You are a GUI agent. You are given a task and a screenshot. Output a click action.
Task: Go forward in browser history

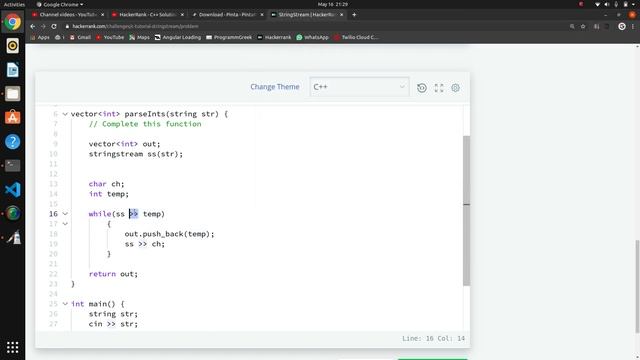[x=43, y=26]
